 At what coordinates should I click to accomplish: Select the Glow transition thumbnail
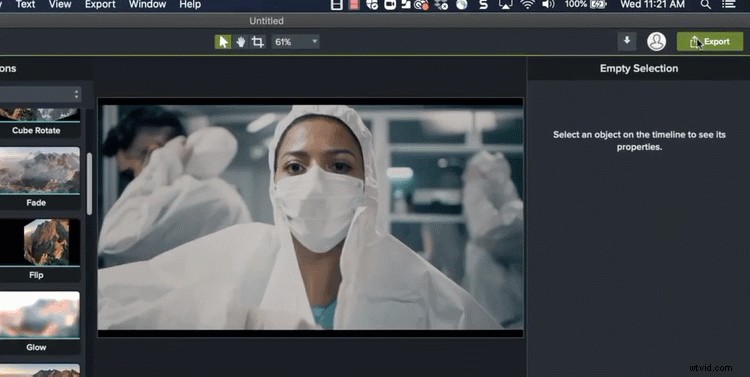[x=40, y=315]
